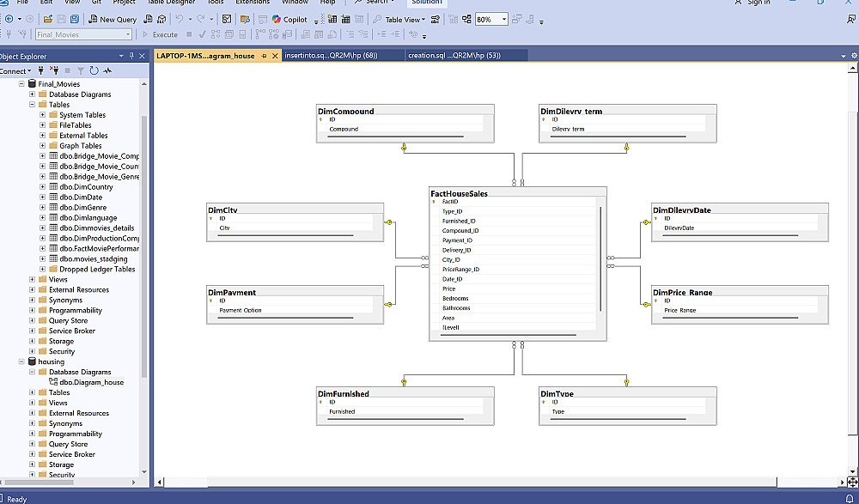Click the Find in Files folder-search icon

[x=245, y=19]
